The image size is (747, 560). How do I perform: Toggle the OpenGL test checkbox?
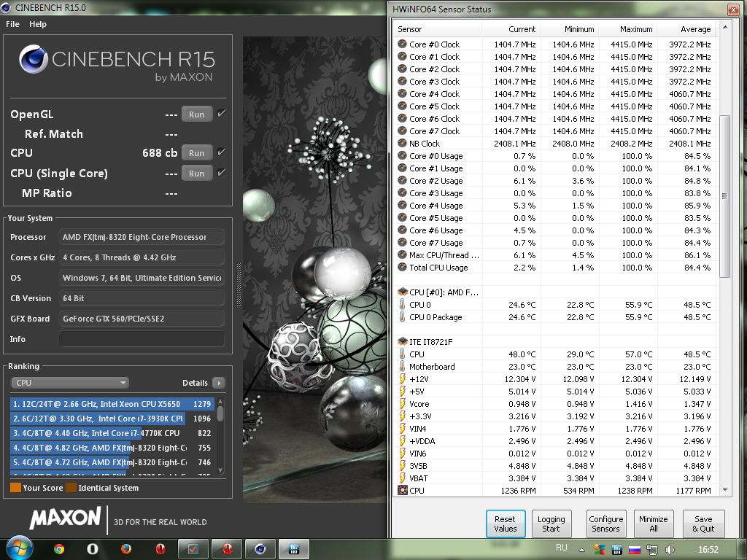pos(221,113)
